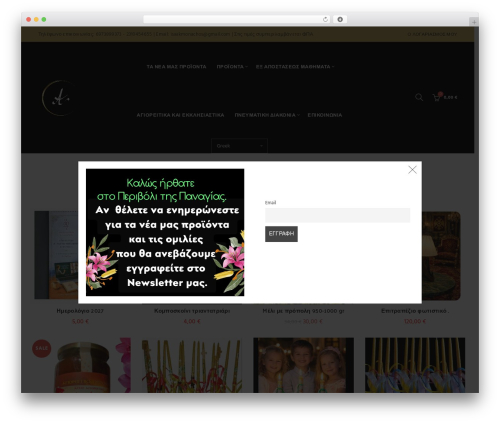500x423 pixels.
Task: Expand ΠΝΕΥΜΑΤΙΚΗ ΔΙΑΚΟΝΙΑ menu
Action: 267,115
